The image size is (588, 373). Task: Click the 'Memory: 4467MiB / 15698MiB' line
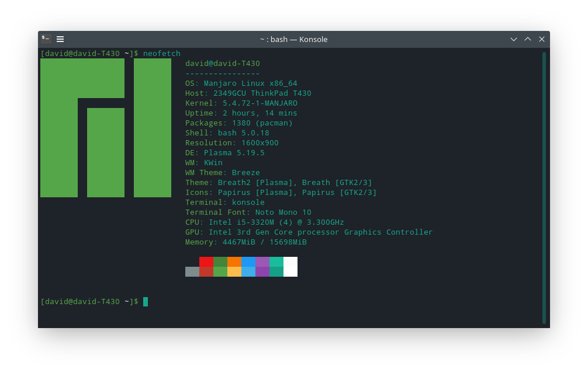click(x=246, y=242)
